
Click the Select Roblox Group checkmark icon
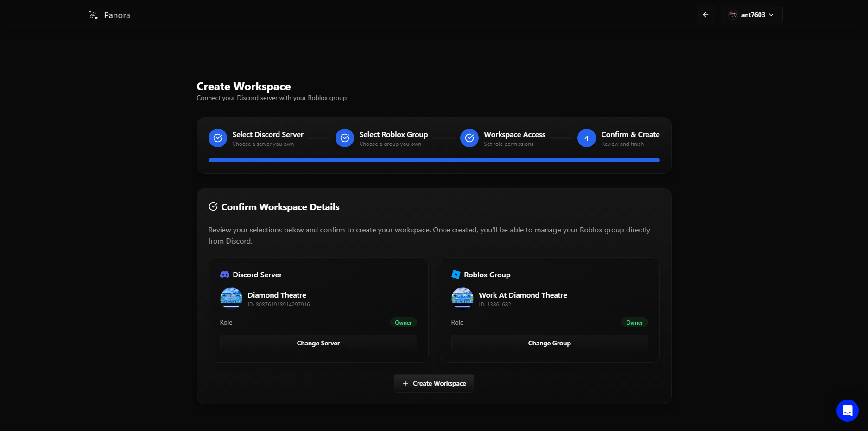pyautogui.click(x=345, y=138)
